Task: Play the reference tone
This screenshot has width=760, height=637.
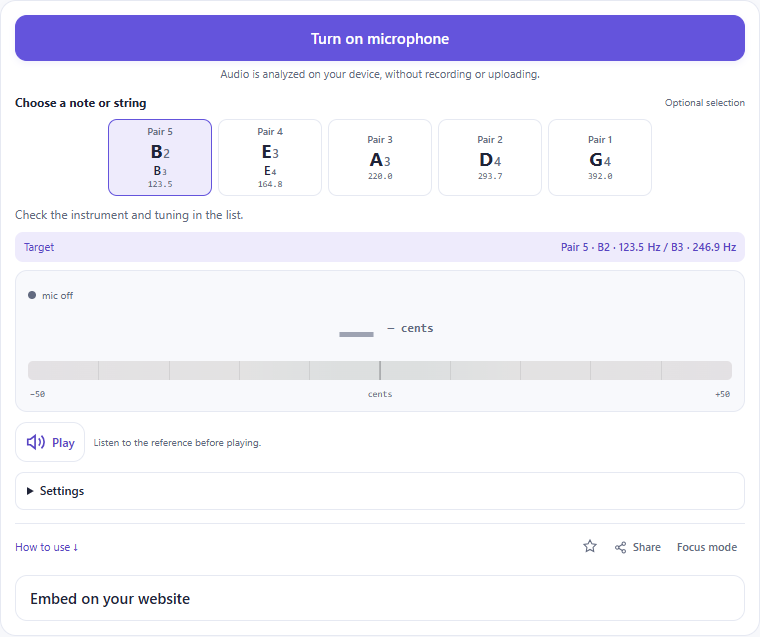Action: pos(50,442)
